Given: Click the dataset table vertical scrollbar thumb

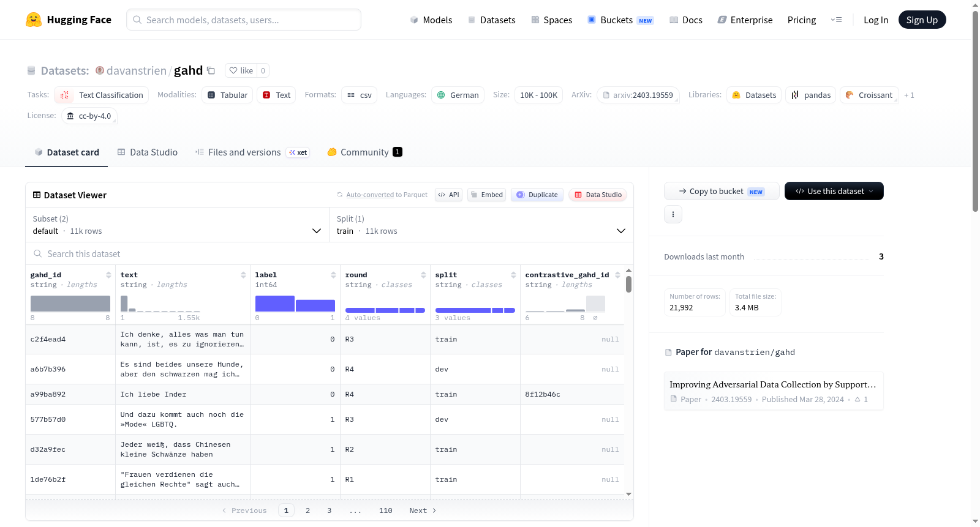Looking at the screenshot, I should pyautogui.click(x=628, y=284).
